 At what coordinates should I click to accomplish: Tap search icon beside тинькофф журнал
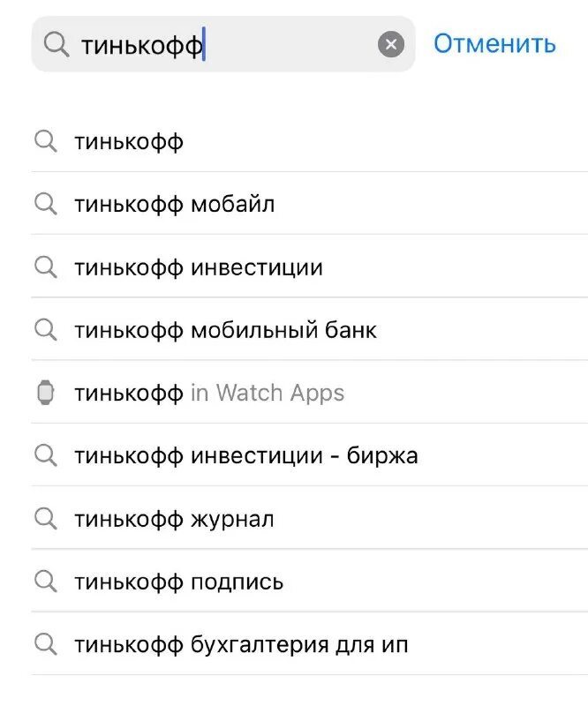click(45, 519)
